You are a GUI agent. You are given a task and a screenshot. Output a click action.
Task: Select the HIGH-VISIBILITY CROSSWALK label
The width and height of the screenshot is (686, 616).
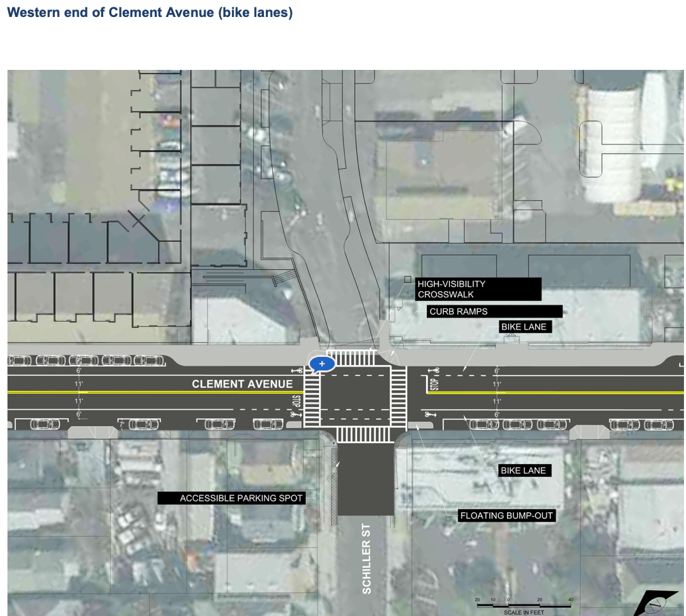pos(478,289)
